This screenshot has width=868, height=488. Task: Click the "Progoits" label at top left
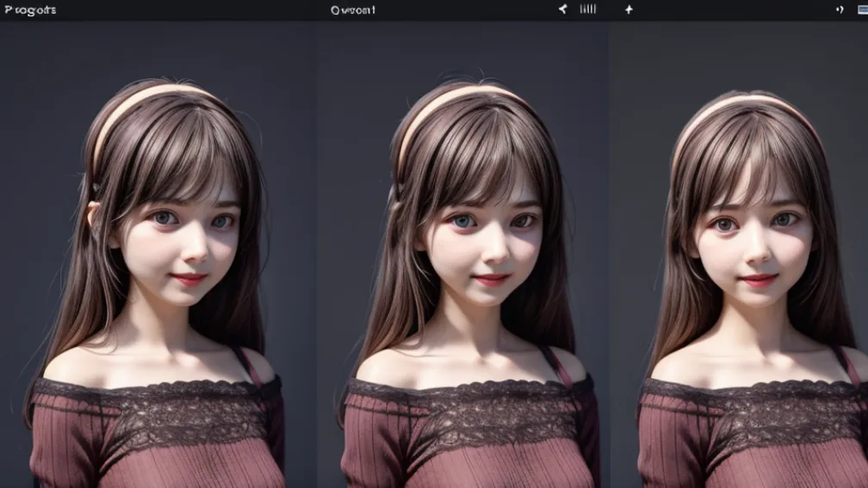tap(30, 10)
